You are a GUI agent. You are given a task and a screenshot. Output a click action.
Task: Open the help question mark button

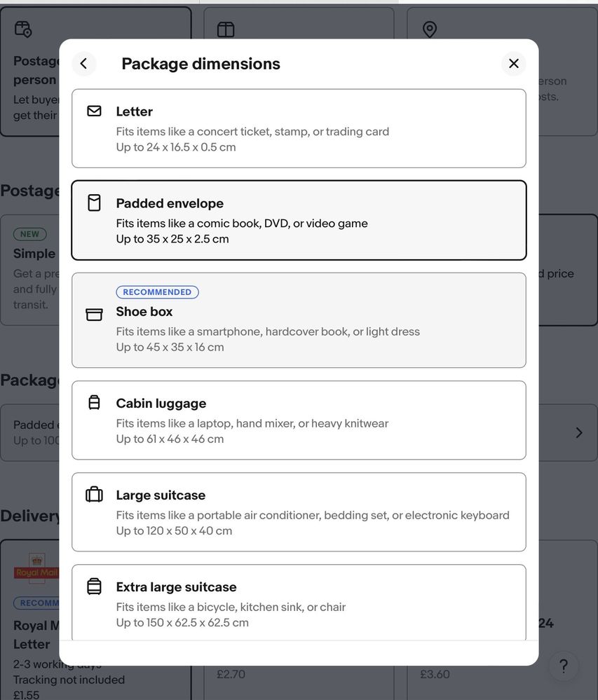(564, 666)
